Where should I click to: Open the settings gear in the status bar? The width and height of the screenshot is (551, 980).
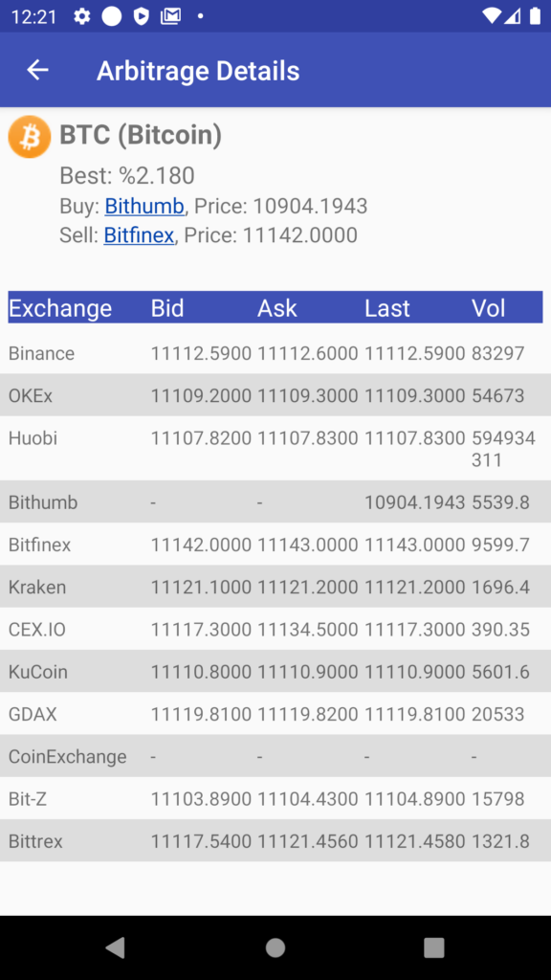[82, 16]
